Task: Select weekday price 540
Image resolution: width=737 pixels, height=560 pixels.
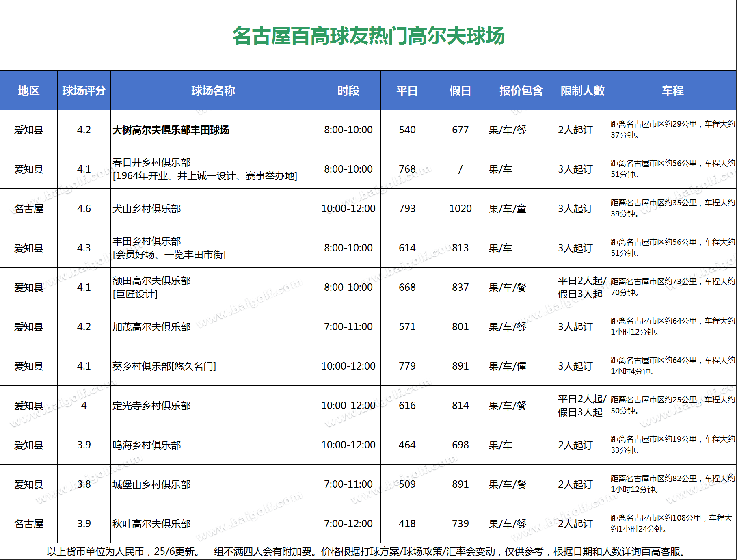Action: pos(407,130)
